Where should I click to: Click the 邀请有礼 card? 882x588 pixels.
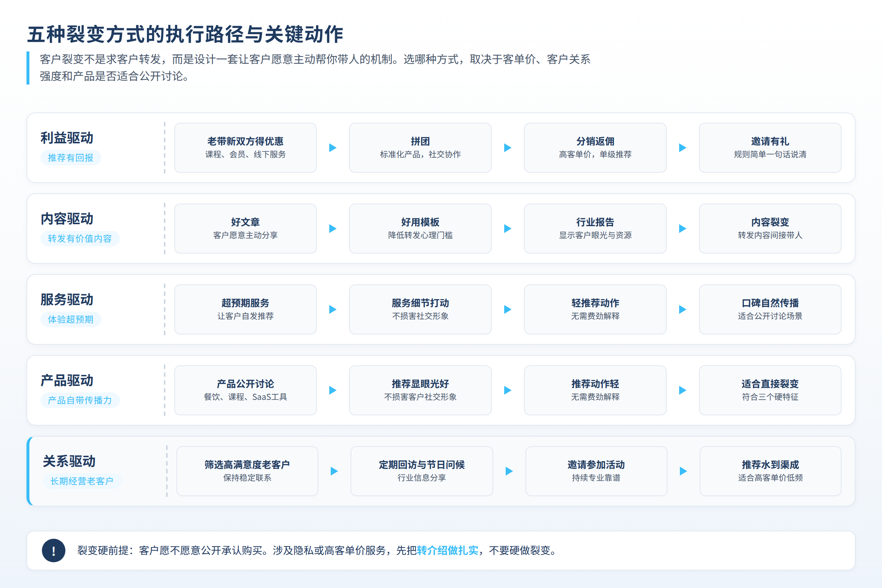(770, 148)
